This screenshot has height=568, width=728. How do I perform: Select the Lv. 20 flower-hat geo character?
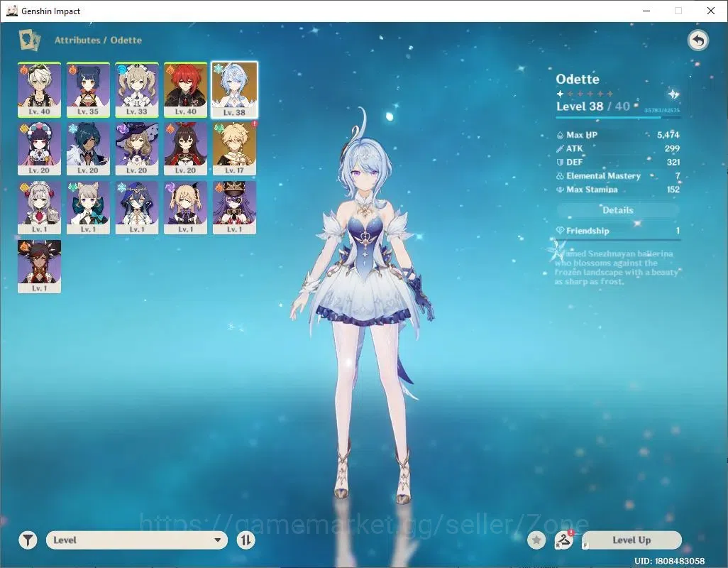(x=40, y=148)
